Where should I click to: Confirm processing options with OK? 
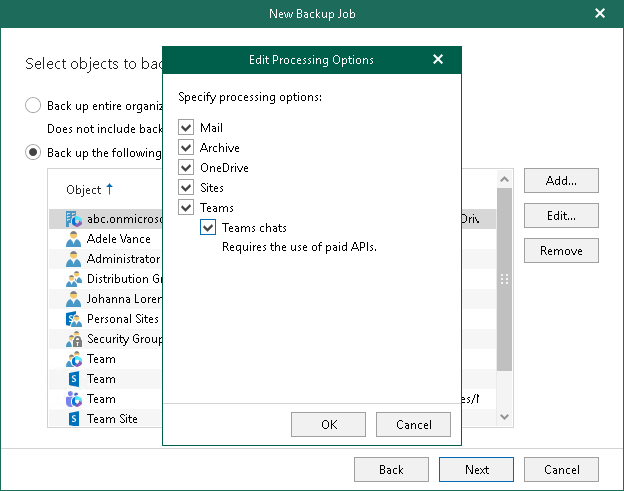pos(328,425)
